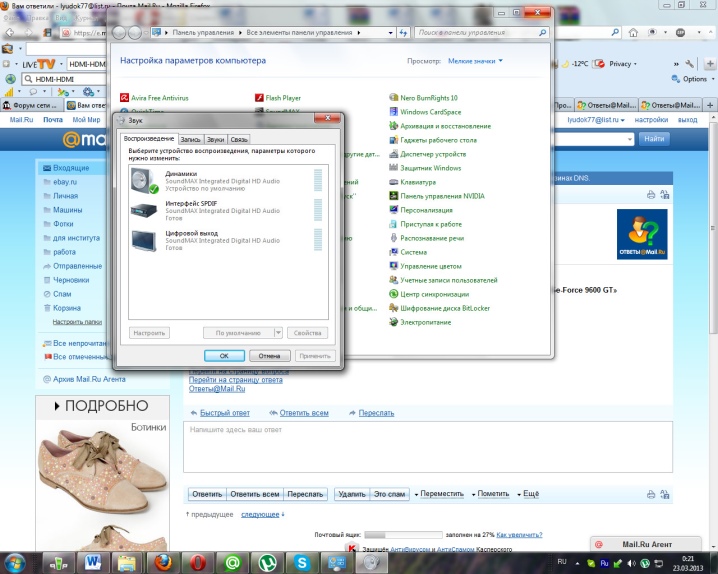This screenshot has height=574, width=718.
Task: Expand the По умолчанию dropdown arrow
Action: tap(278, 333)
